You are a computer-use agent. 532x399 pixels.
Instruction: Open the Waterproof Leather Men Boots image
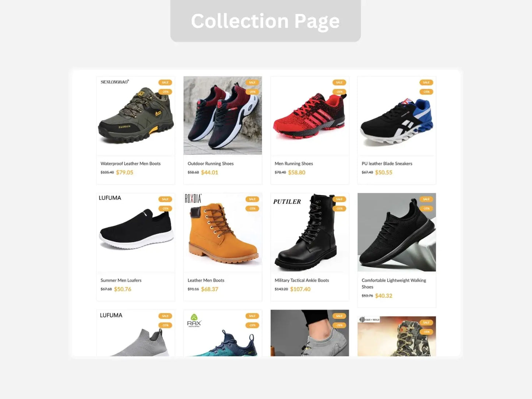(x=135, y=116)
